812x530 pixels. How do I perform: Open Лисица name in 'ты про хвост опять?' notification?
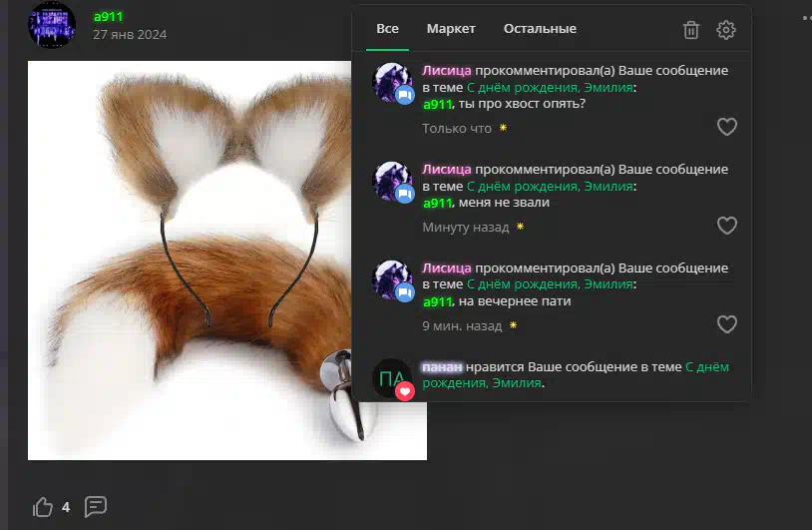446,71
